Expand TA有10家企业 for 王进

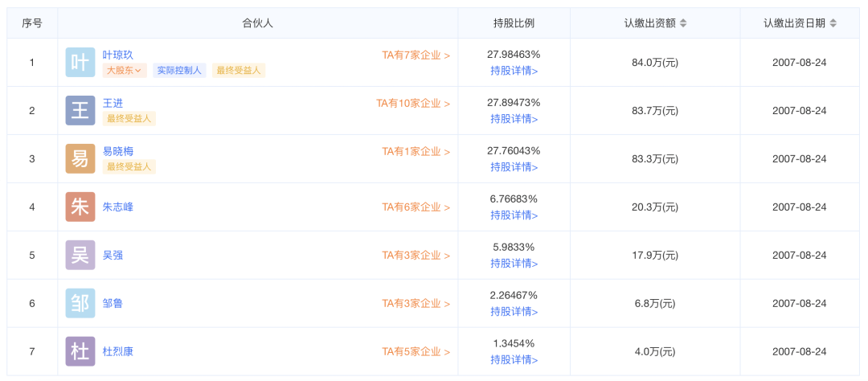(414, 104)
